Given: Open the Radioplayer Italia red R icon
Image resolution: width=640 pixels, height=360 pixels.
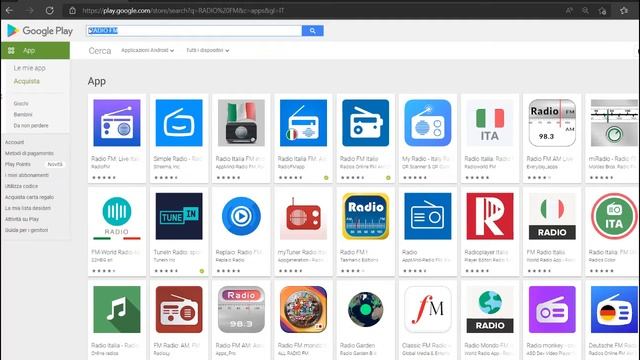Looking at the screenshot, I should pos(490,216).
